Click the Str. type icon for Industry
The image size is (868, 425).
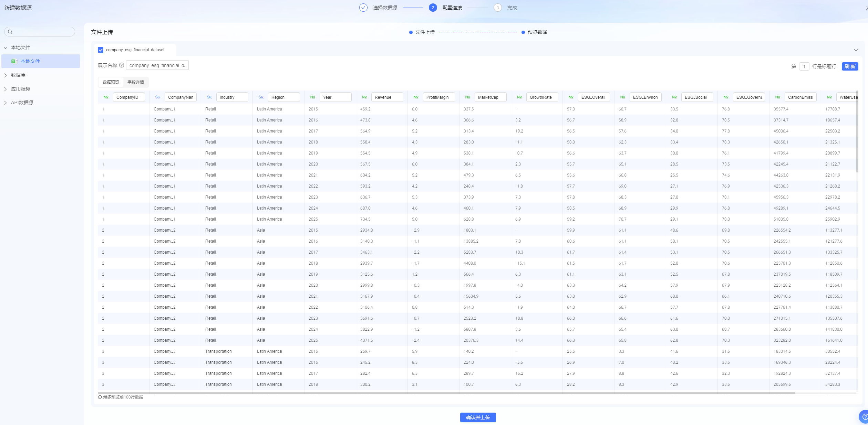(209, 97)
